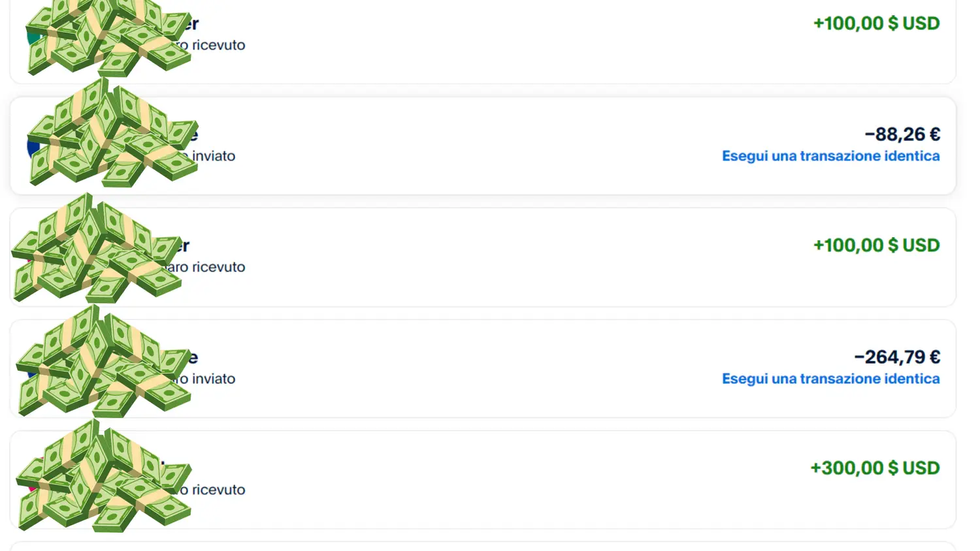This screenshot has width=980, height=551.
Task: Select the −264,79 € amount
Action: pyautogui.click(x=897, y=357)
